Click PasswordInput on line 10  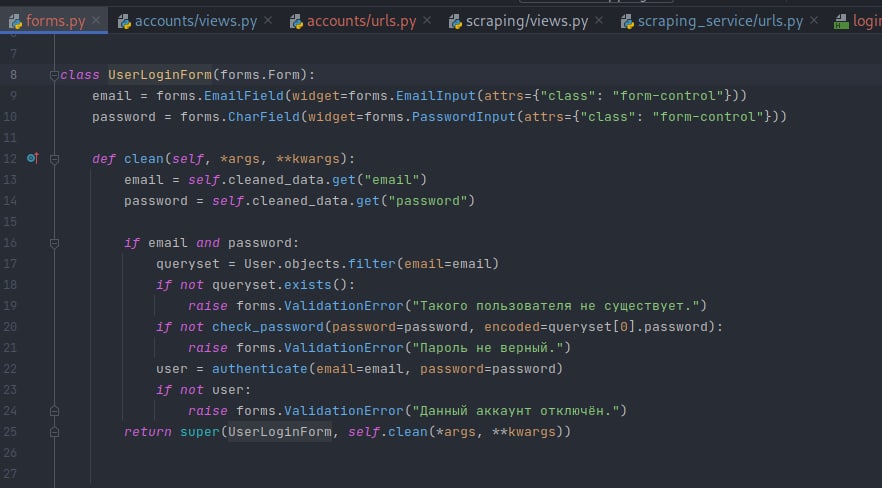(464, 117)
